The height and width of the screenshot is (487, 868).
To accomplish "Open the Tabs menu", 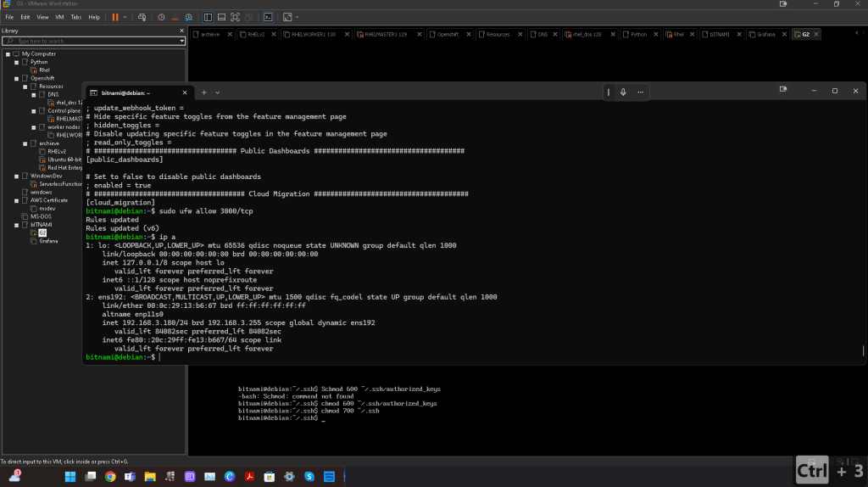I will (x=75, y=17).
